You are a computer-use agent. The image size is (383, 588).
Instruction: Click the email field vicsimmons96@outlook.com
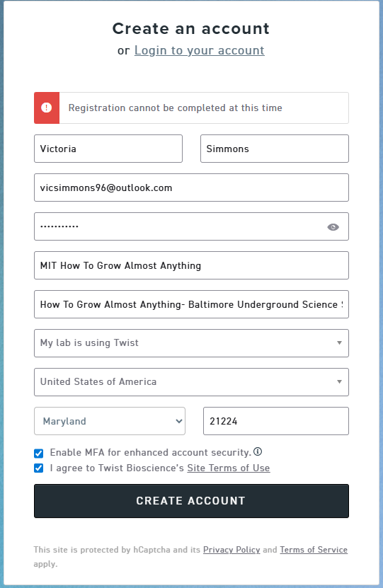(x=191, y=188)
